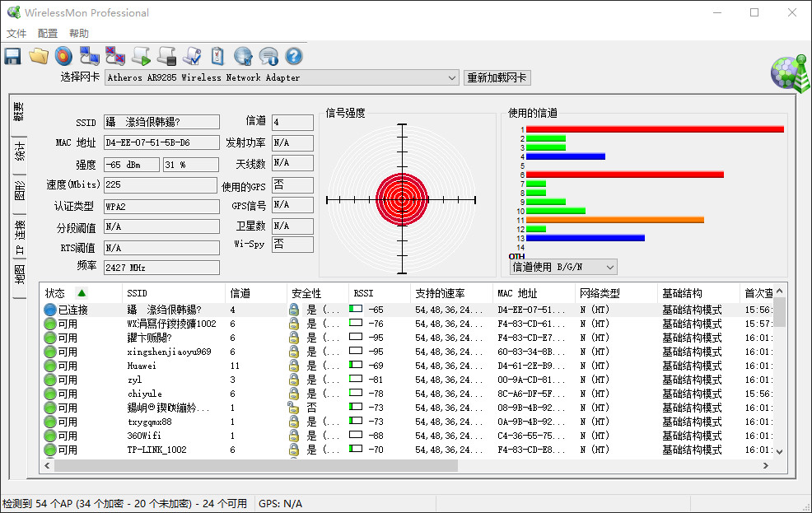Click the connect to network computers icon

pos(89,56)
